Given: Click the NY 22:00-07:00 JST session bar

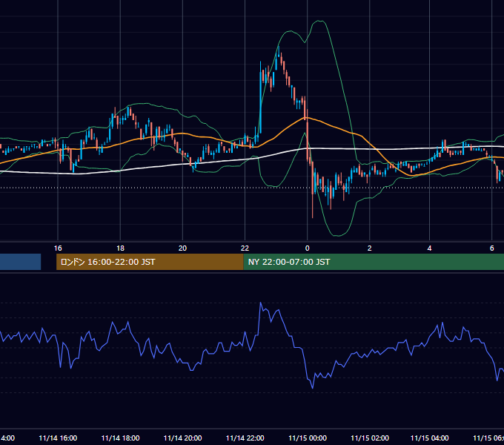Looking at the screenshot, I should (x=374, y=262).
